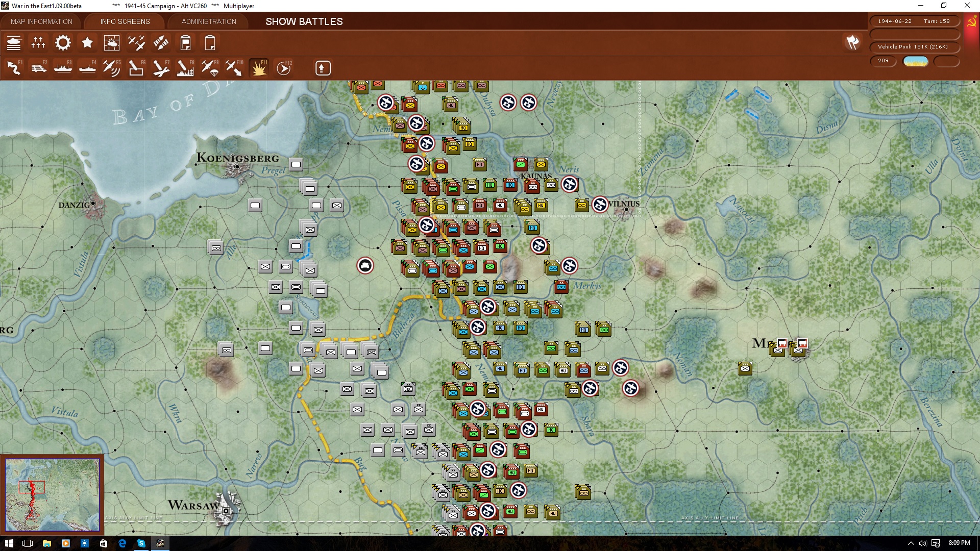Select F1 move mode arrow
This screenshot has height=551, width=980.
14,68
